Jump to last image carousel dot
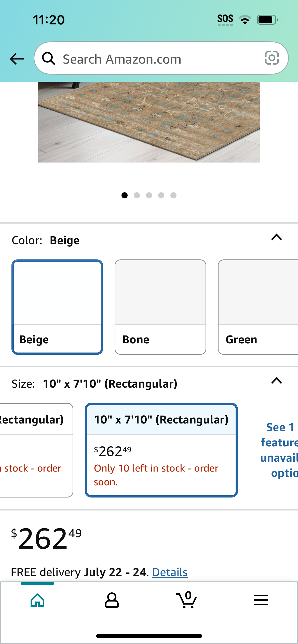Viewport: 298px width, 644px height. (173, 195)
